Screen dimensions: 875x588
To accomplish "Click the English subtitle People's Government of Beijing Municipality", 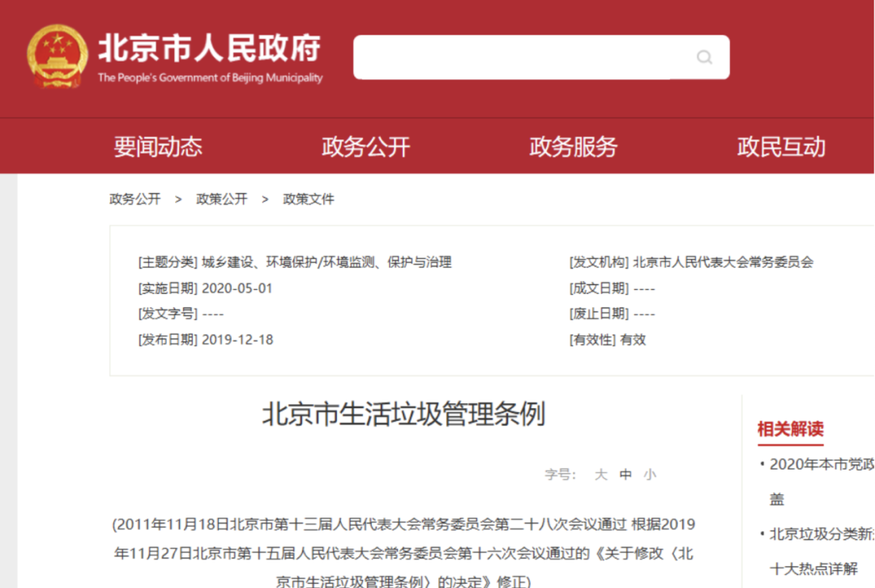I will click(x=211, y=78).
